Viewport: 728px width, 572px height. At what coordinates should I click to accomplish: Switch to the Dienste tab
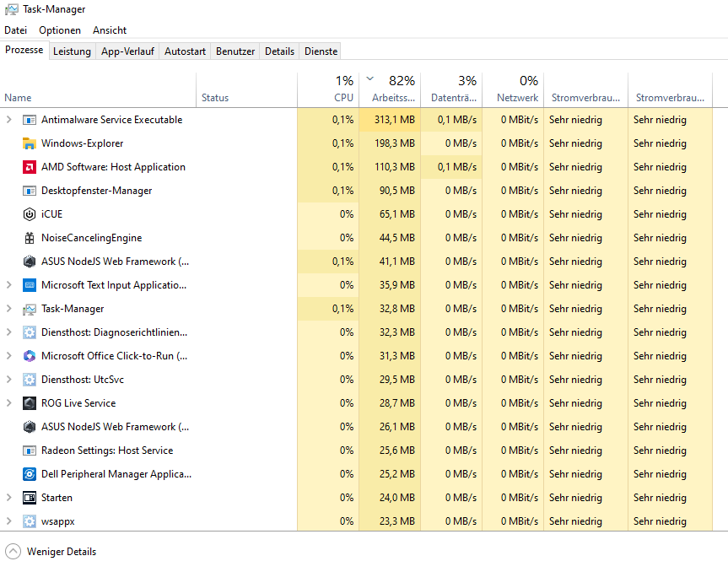tap(321, 51)
